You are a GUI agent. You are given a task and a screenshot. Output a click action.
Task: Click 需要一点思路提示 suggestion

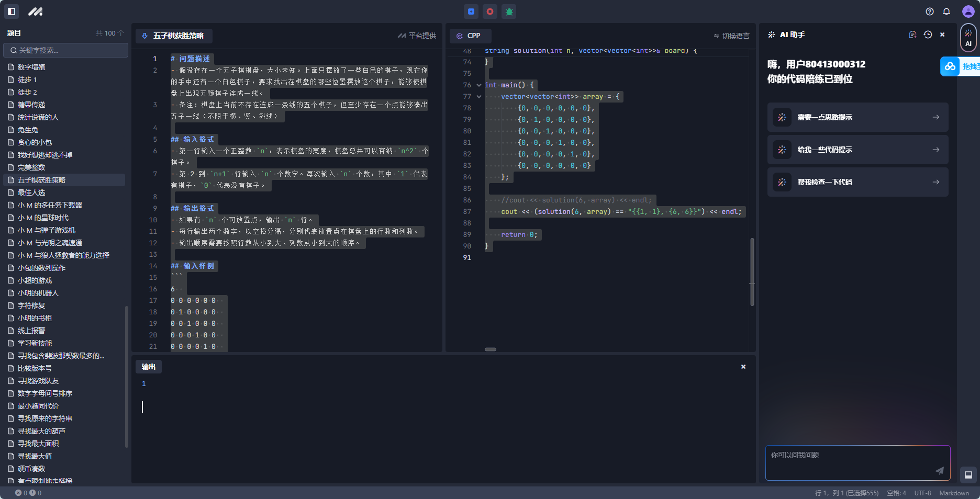857,117
